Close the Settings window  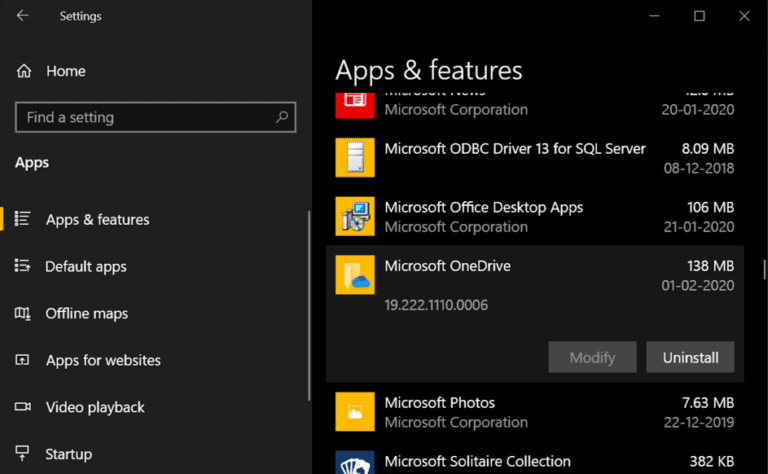(744, 16)
